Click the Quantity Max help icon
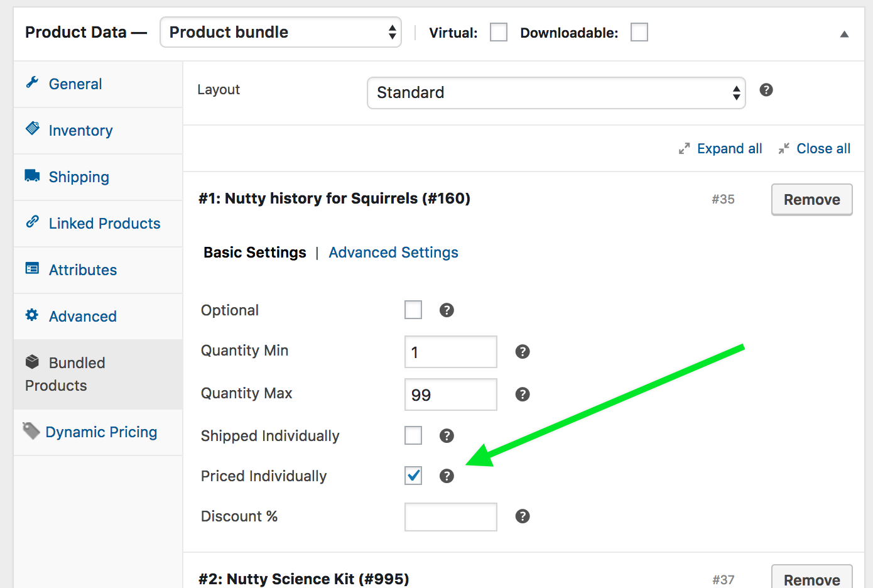Viewport: 873px width, 588px height. (x=522, y=395)
